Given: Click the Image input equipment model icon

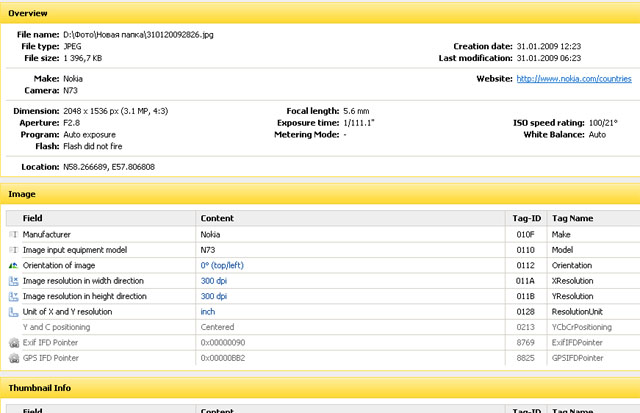Looking at the screenshot, I should [13, 249].
